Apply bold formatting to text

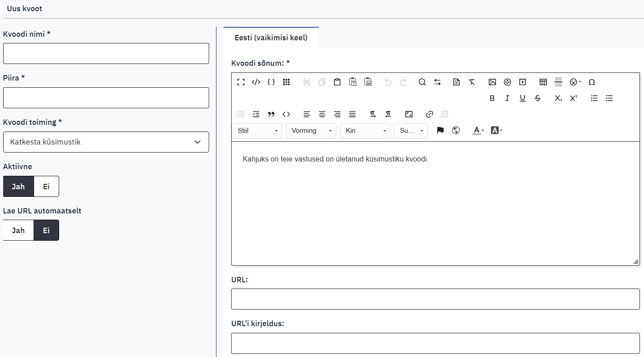(x=492, y=98)
